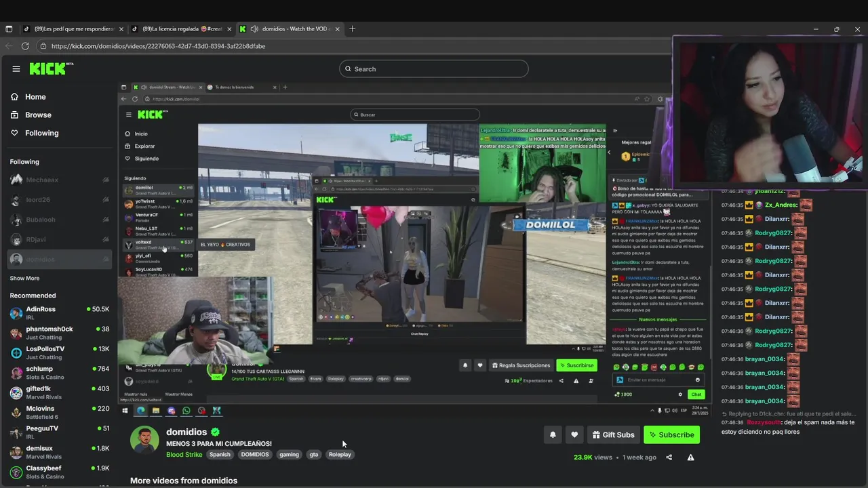868x488 pixels.
Task: Switch to the 'La licencia regalada' TikTok tab
Action: [x=182, y=29]
